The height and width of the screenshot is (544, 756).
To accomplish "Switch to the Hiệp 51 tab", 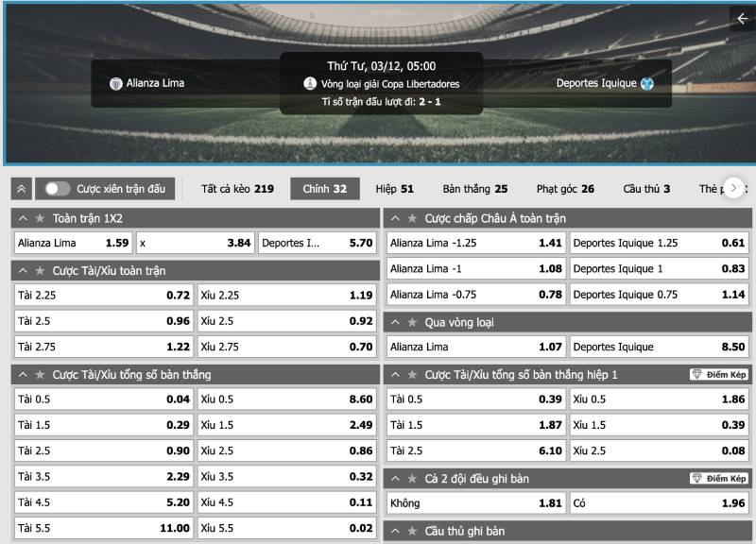I will click(x=394, y=189).
